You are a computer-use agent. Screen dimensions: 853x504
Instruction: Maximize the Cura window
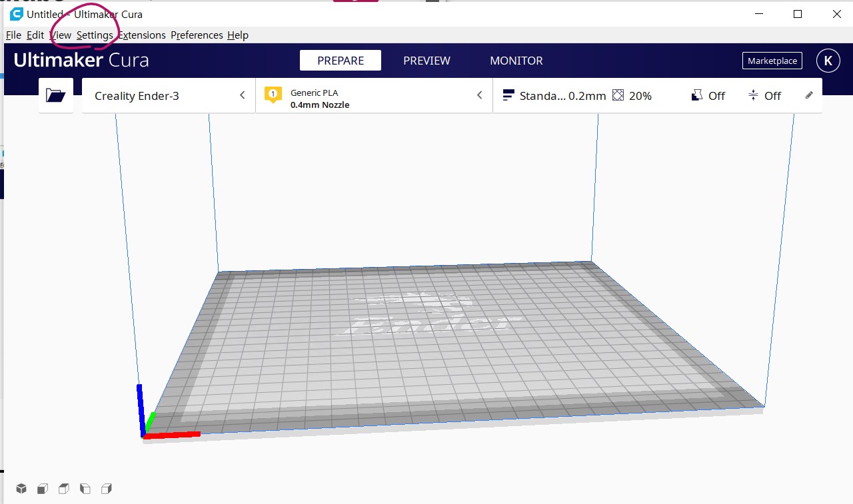tap(798, 14)
